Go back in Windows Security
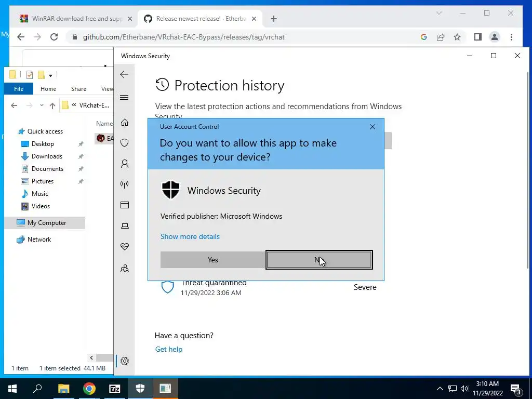This screenshot has height=399, width=532. 124,74
